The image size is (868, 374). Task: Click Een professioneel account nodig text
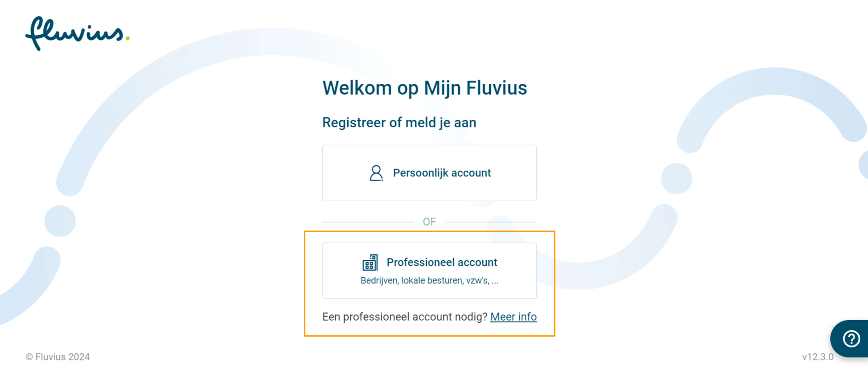click(405, 317)
